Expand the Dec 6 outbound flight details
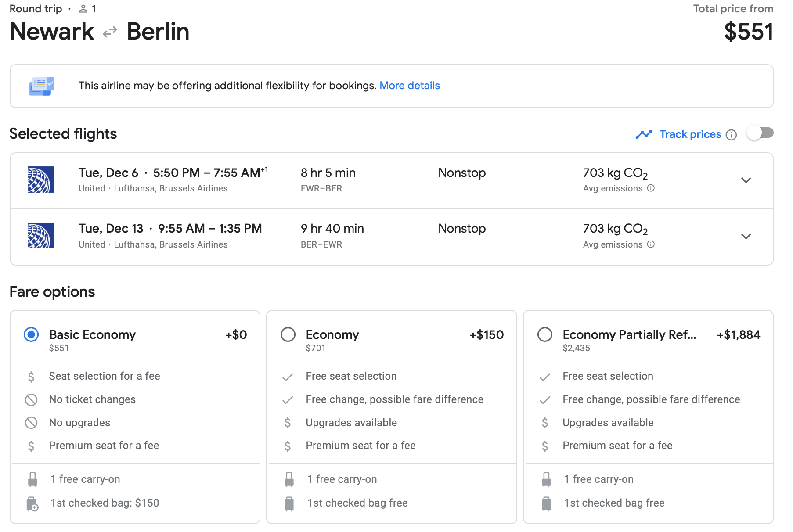Screen dimensions: 793x532 746,180
